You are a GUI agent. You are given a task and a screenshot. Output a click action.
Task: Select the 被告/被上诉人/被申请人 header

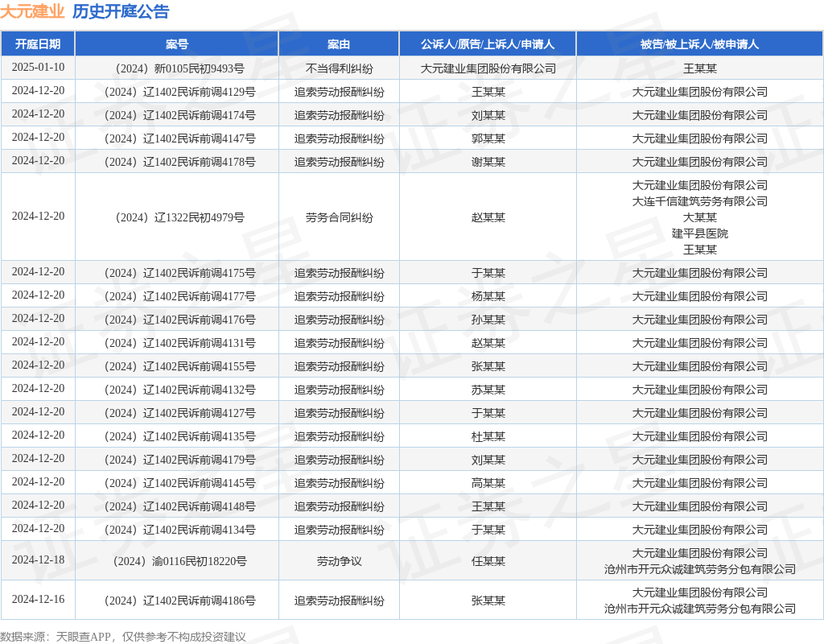click(699, 44)
